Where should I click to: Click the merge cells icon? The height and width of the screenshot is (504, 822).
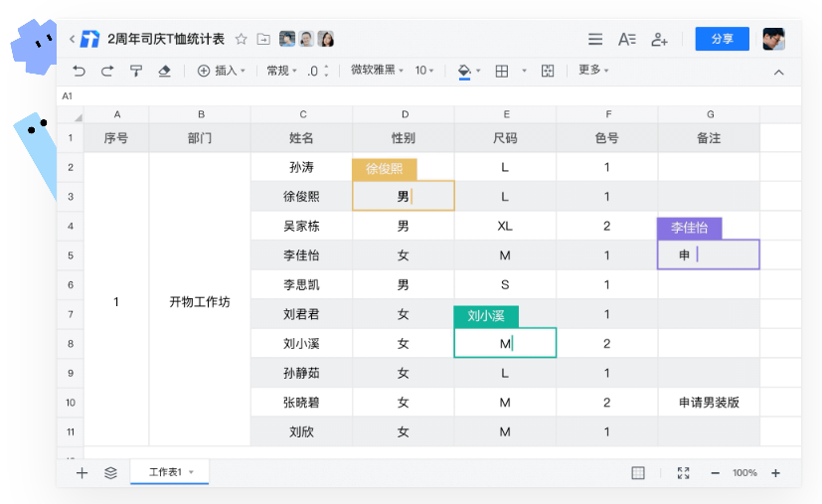(x=547, y=71)
